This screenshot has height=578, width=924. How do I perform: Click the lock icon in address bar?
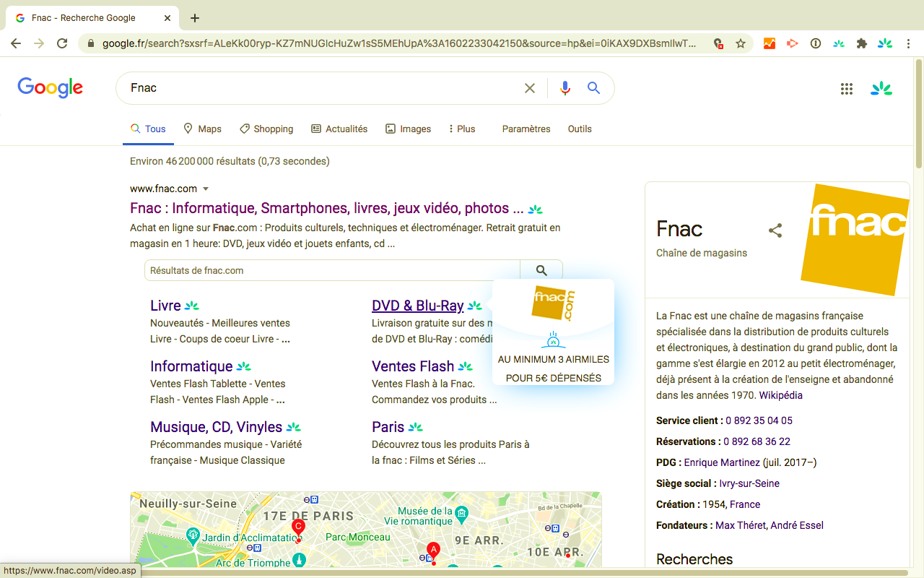click(x=91, y=43)
